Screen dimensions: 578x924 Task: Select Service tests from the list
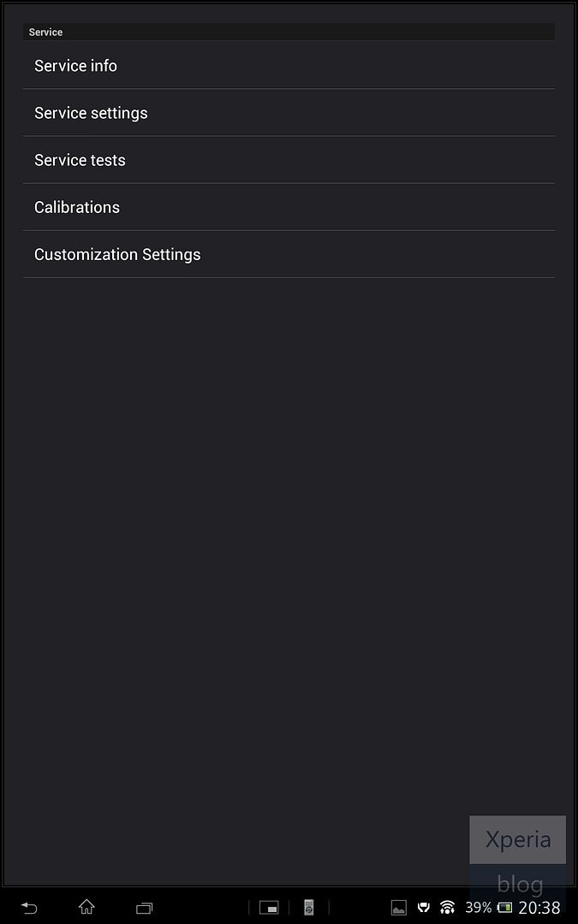coord(80,160)
